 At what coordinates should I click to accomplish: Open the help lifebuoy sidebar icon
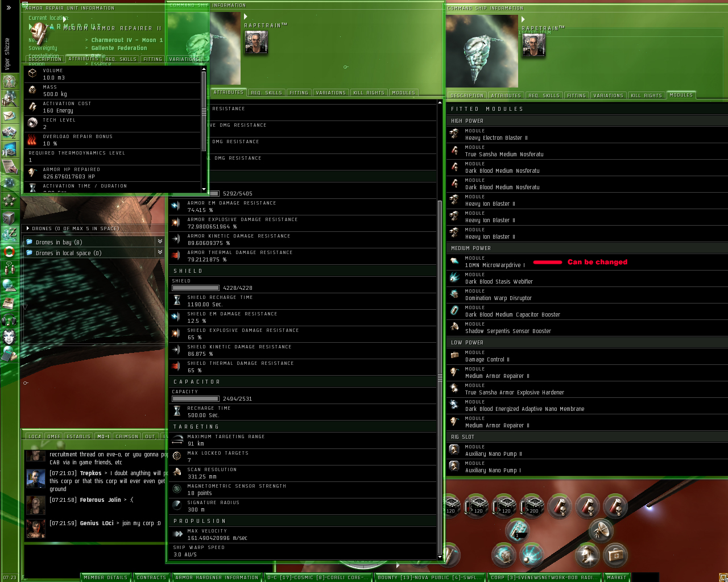point(9,251)
